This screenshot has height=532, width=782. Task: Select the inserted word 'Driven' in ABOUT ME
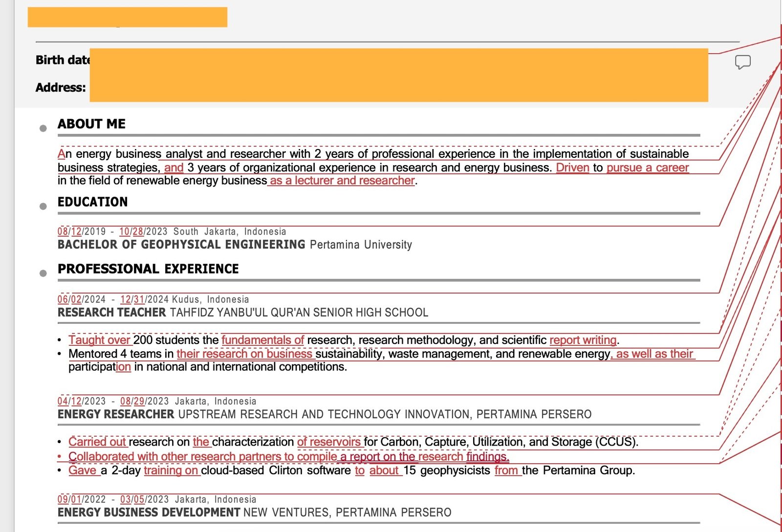(573, 167)
